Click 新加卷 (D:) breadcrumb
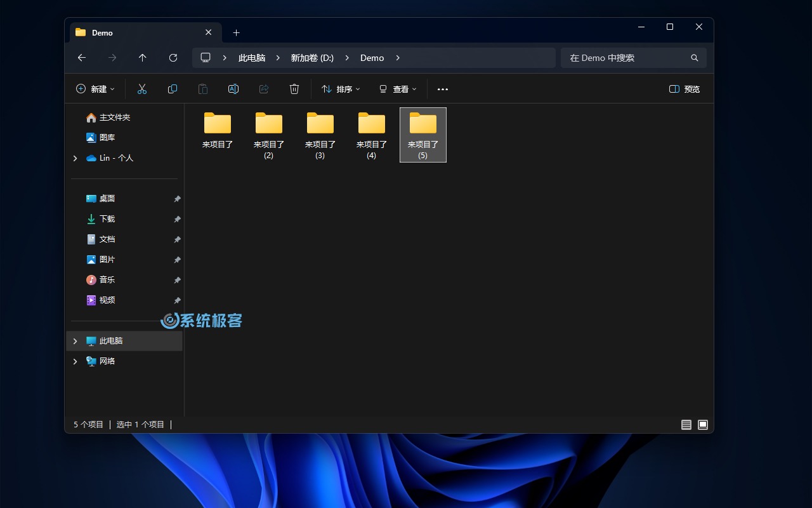This screenshot has width=812, height=508. click(x=312, y=58)
